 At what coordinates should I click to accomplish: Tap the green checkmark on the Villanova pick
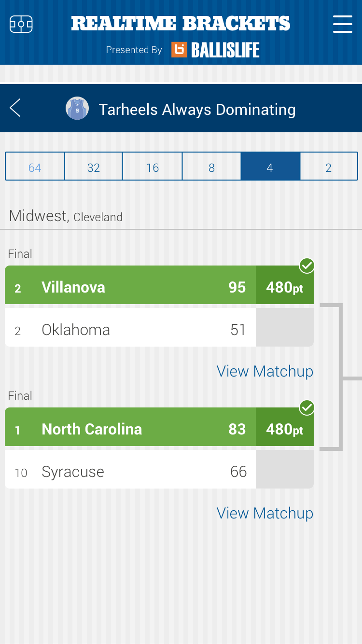click(x=307, y=266)
